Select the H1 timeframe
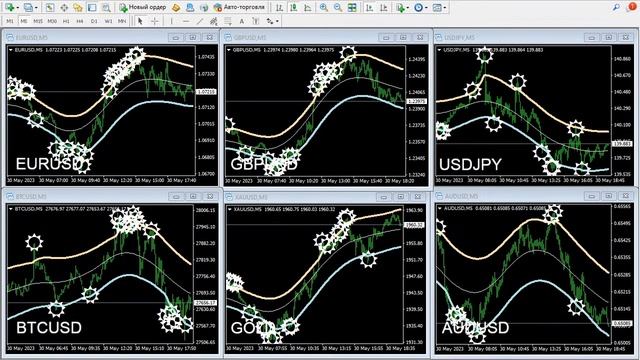 tap(66, 21)
